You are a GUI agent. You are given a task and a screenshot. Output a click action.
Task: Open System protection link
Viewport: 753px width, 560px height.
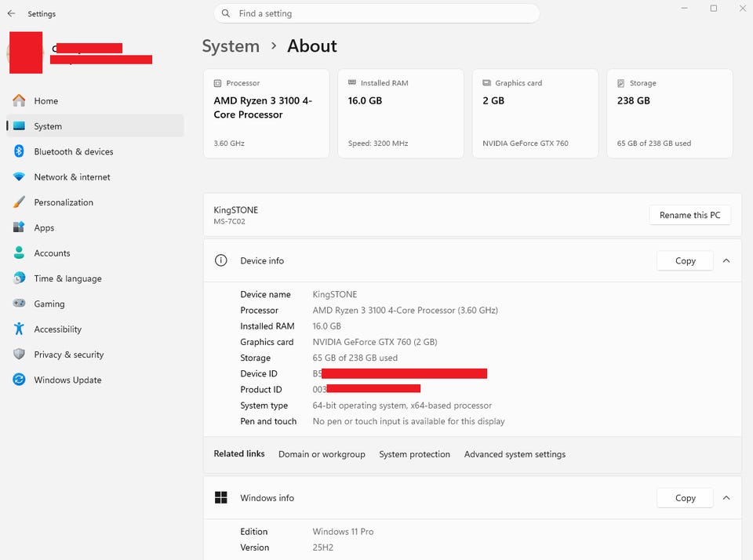point(414,454)
